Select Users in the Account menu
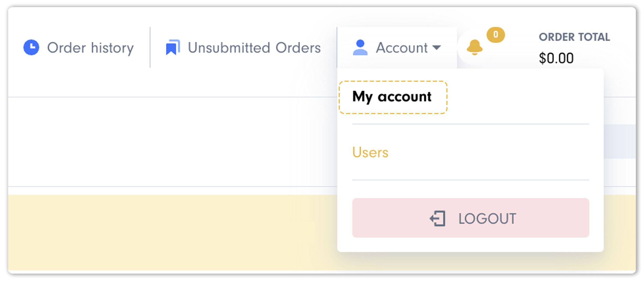Image resolution: width=644 pixels, height=282 pixels. (370, 152)
